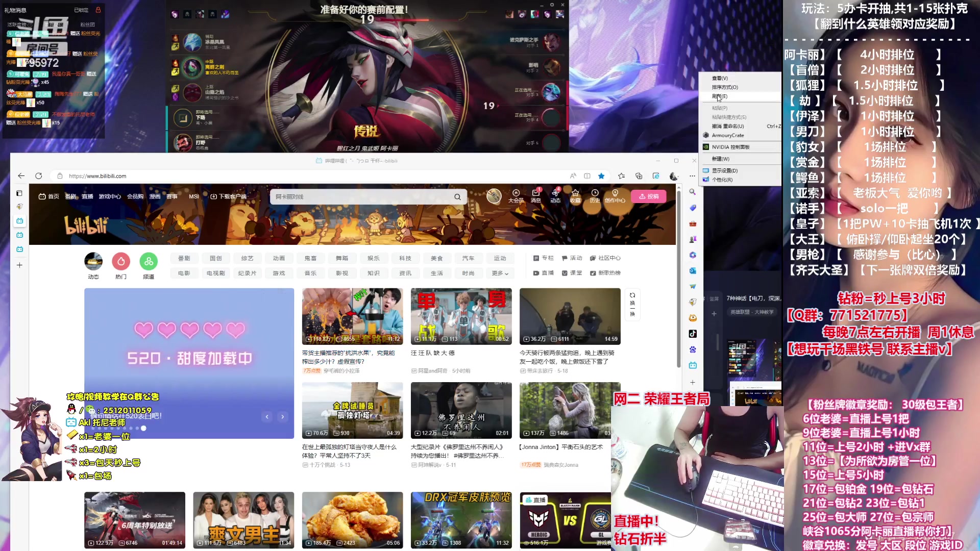Open the red 热门 hot circle icon
The image size is (980, 551).
pyautogui.click(x=121, y=262)
